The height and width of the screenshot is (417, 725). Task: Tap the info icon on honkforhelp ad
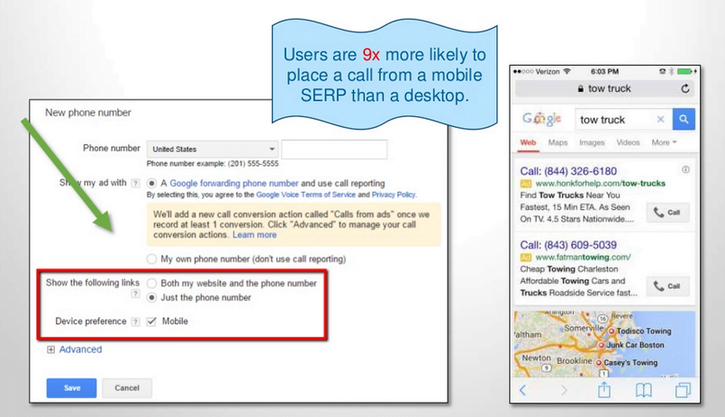click(x=685, y=170)
